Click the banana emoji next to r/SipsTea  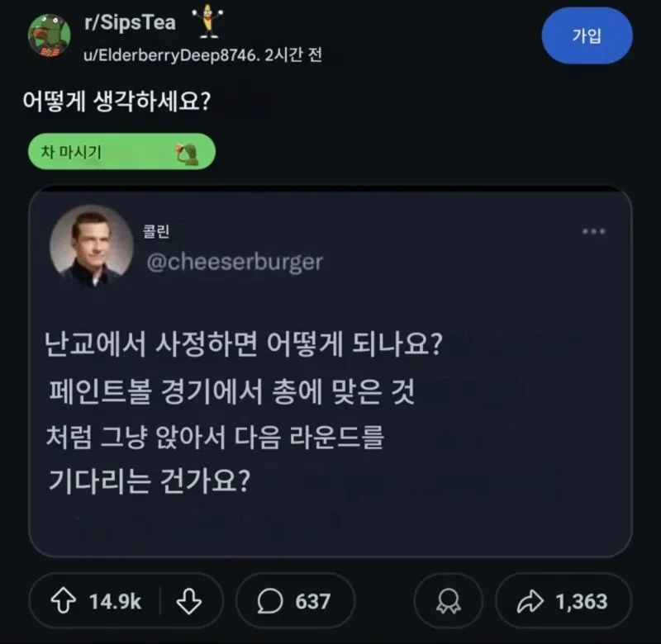coord(207,22)
